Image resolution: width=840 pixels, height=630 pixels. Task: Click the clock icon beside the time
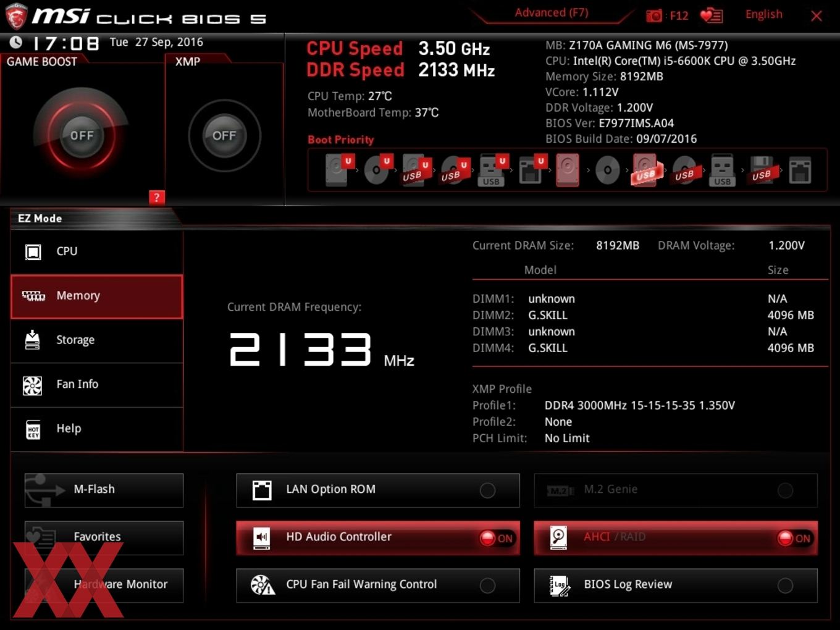(x=16, y=42)
